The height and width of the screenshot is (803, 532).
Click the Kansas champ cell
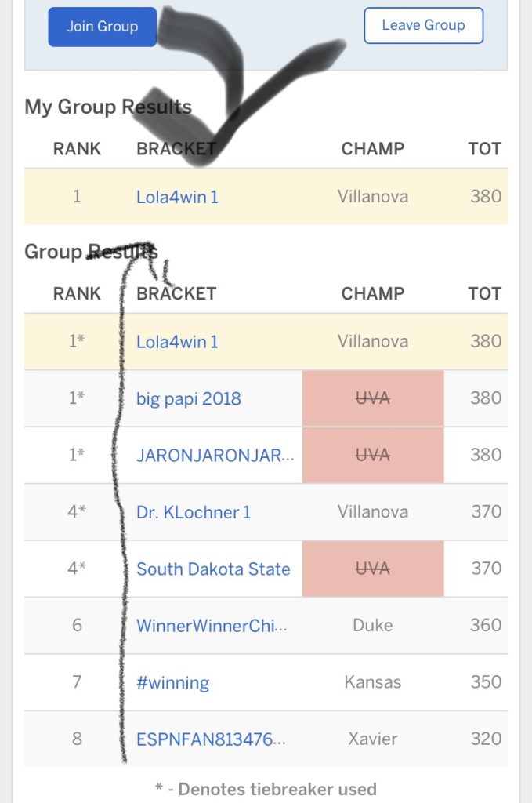(x=373, y=682)
